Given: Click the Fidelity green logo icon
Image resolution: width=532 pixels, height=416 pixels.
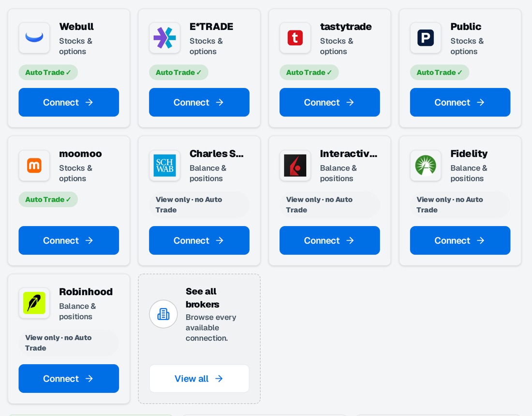Looking at the screenshot, I should [426, 165].
